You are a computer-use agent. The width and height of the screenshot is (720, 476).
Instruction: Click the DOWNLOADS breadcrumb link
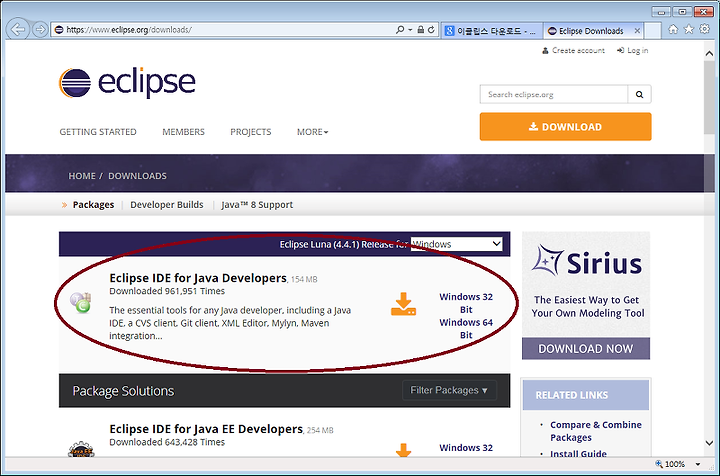(137, 176)
